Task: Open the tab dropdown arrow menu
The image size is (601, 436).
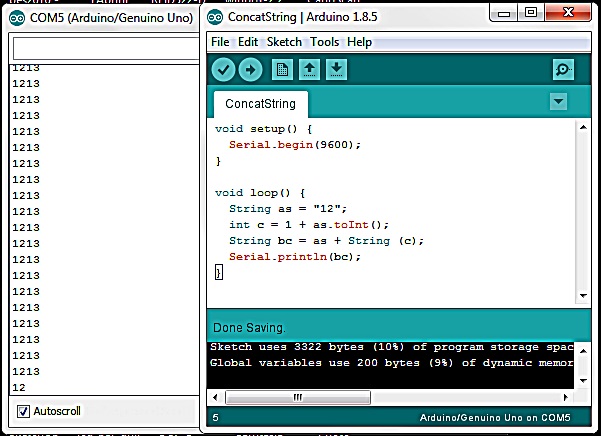Action: click(x=558, y=102)
